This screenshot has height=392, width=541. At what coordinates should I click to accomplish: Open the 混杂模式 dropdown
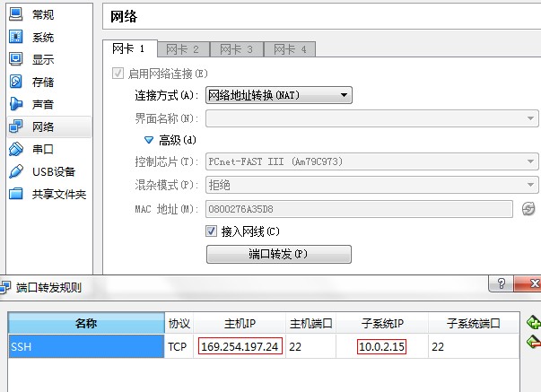click(x=371, y=185)
